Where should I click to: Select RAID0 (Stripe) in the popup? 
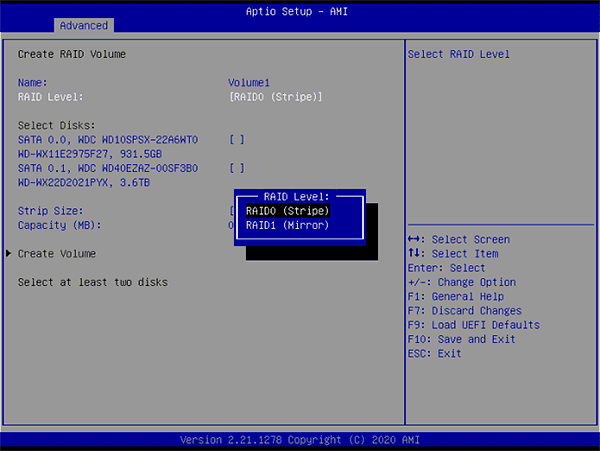tap(287, 211)
